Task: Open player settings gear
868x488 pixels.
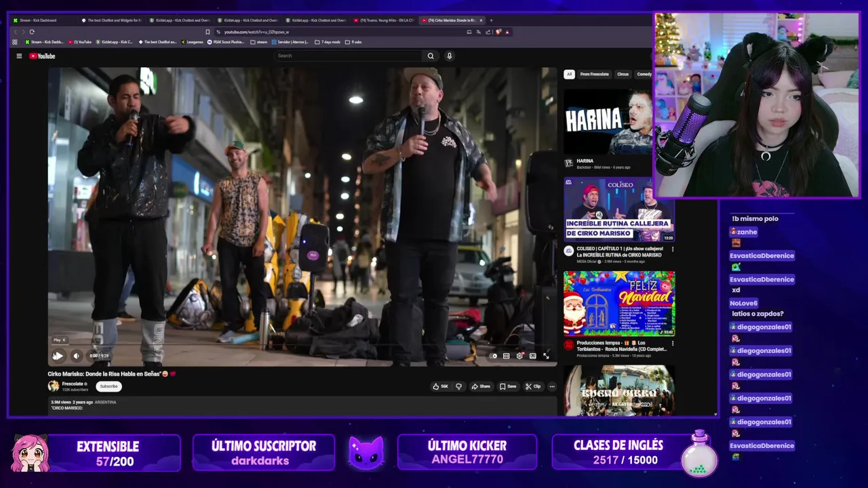Action: [x=519, y=356]
